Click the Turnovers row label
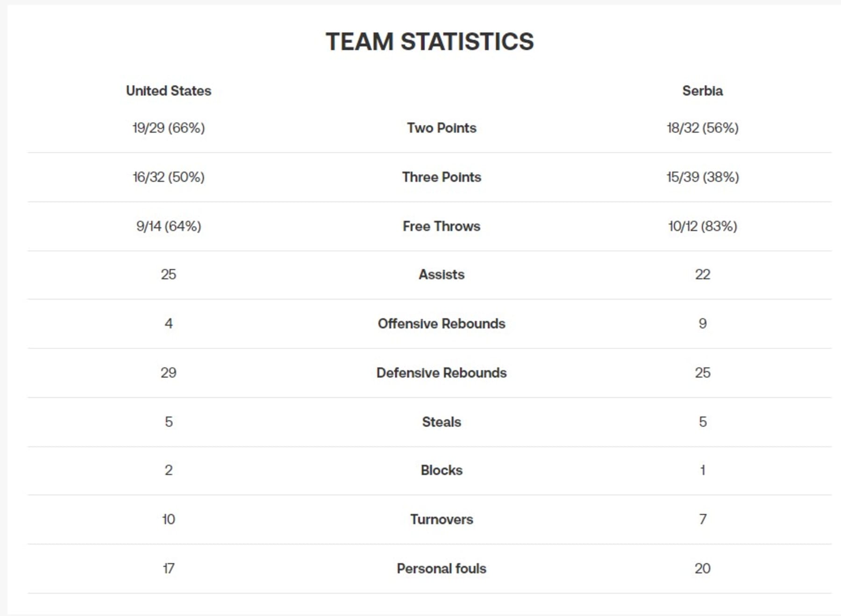This screenshot has height=616, width=841. (x=442, y=519)
